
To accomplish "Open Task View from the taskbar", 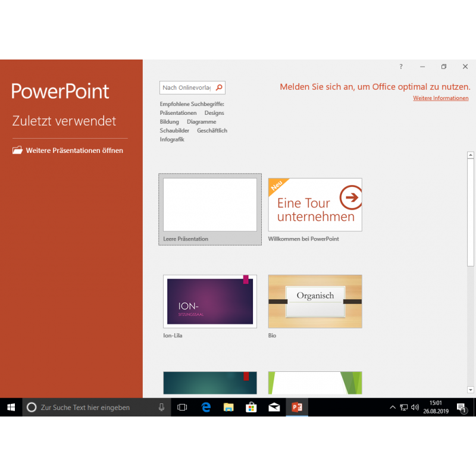I will coord(183,407).
